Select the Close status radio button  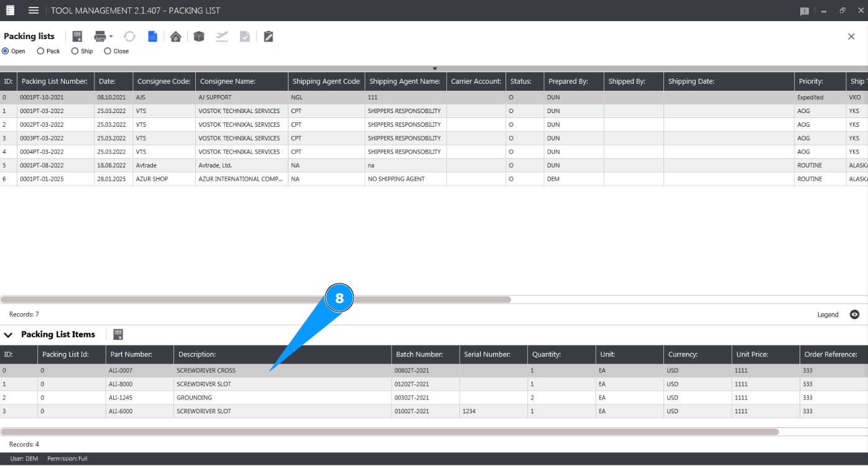pos(108,51)
